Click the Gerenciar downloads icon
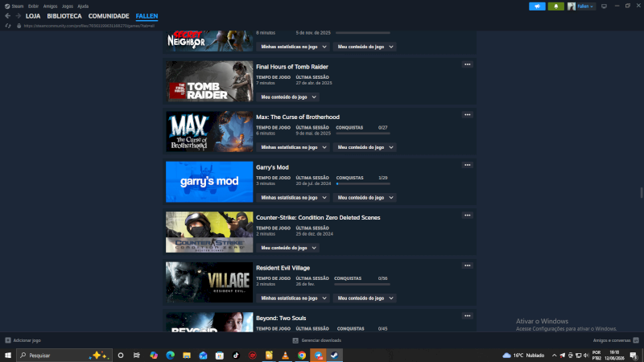The image size is (644, 362). tap(295, 340)
